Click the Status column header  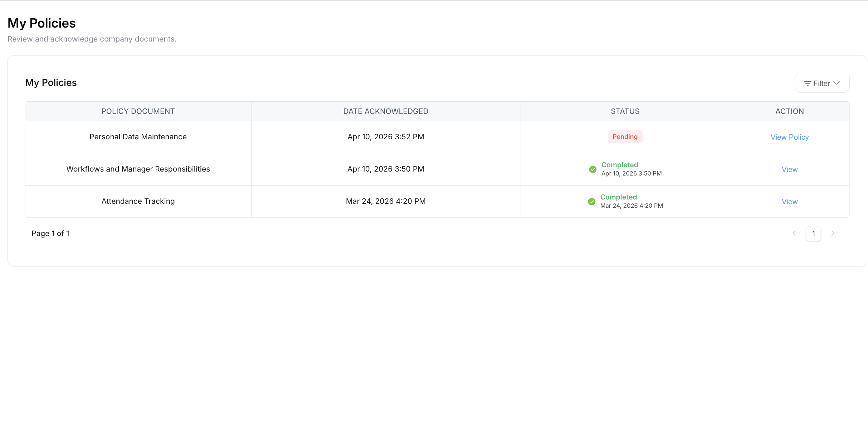point(625,111)
